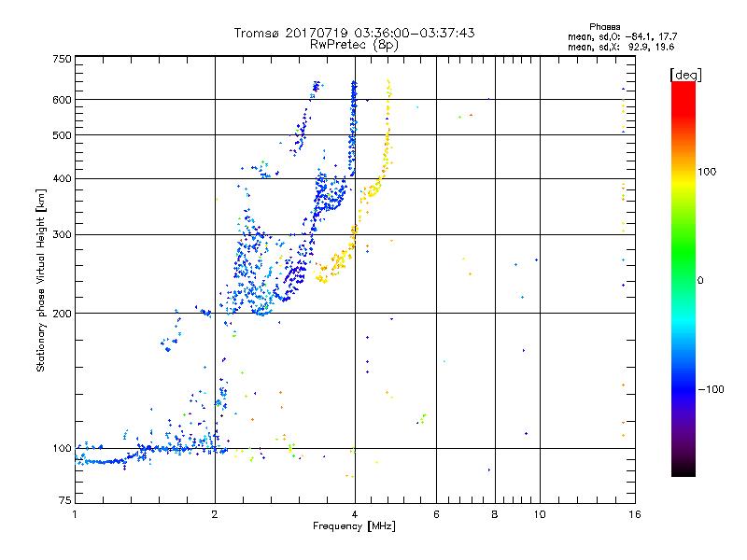Image resolution: width=747 pixels, height=560 pixels.
Task: Click the y-axis tick label '750'
Action: point(63,59)
